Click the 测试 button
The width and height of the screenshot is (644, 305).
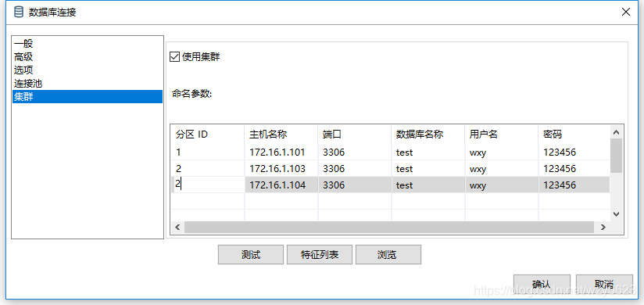click(x=251, y=254)
